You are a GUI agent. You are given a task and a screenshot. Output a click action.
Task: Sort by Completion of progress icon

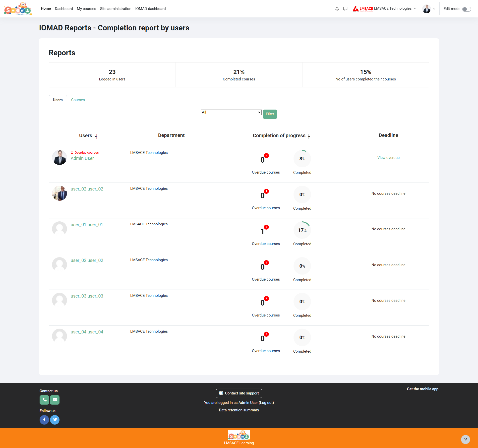pos(309,136)
